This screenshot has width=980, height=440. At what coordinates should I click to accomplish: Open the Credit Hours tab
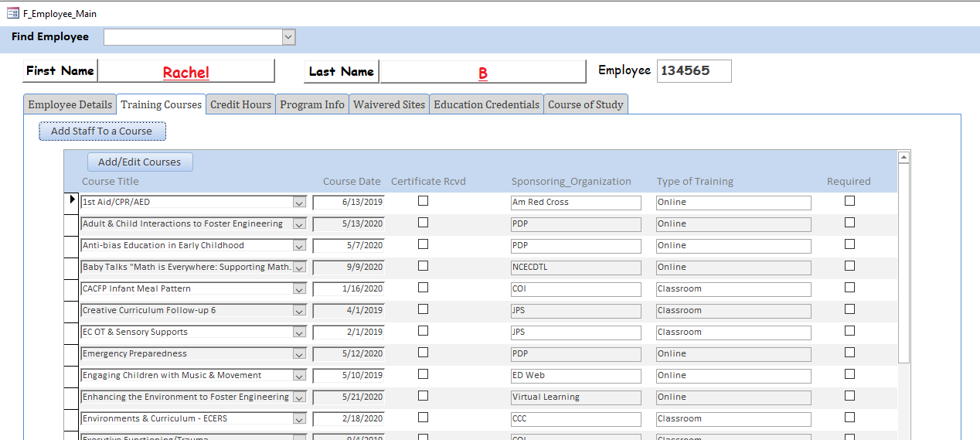click(240, 104)
